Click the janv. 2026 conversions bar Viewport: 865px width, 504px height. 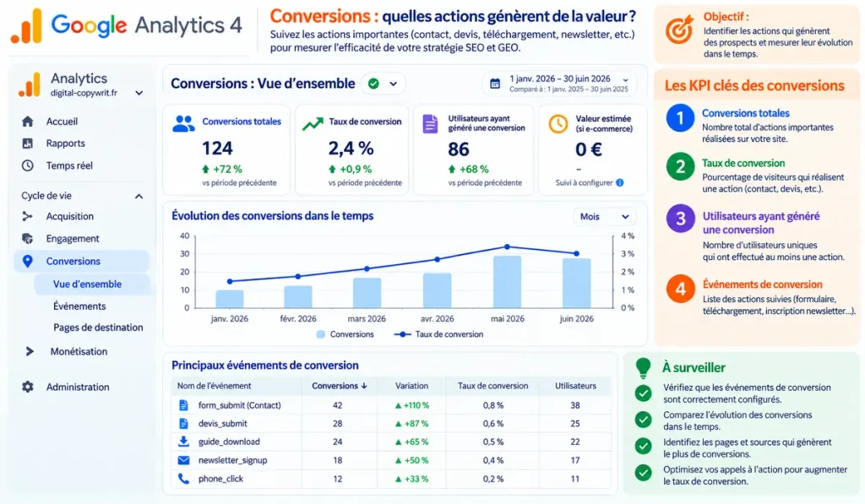(x=230, y=299)
